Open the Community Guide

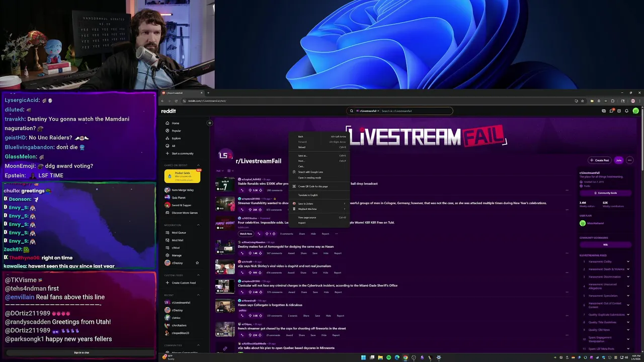pos(605,193)
